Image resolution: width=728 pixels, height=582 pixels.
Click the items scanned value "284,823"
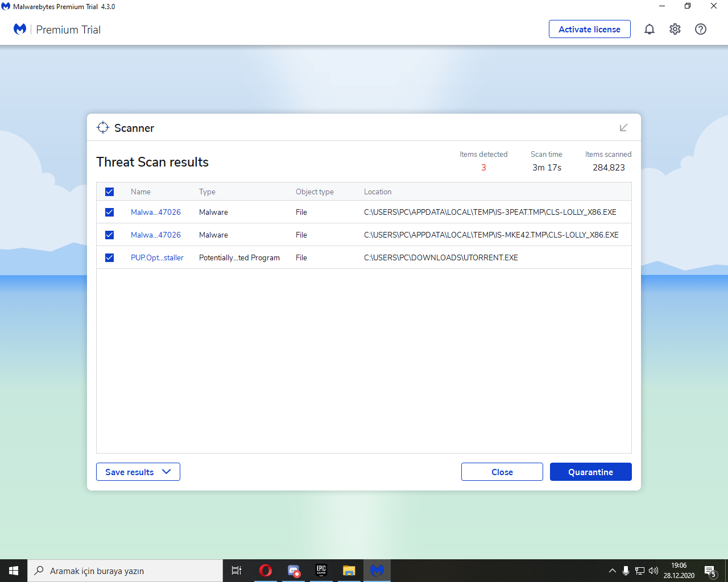point(609,168)
